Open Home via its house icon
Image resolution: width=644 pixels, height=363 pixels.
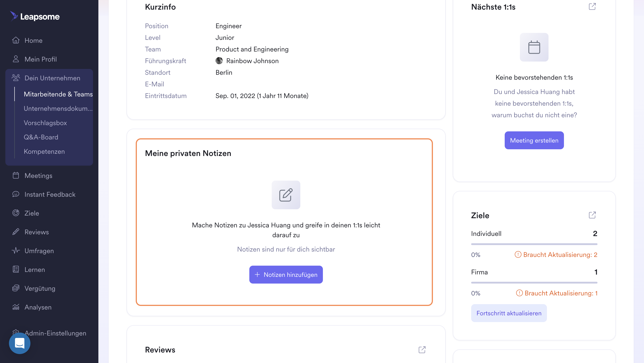(16, 40)
